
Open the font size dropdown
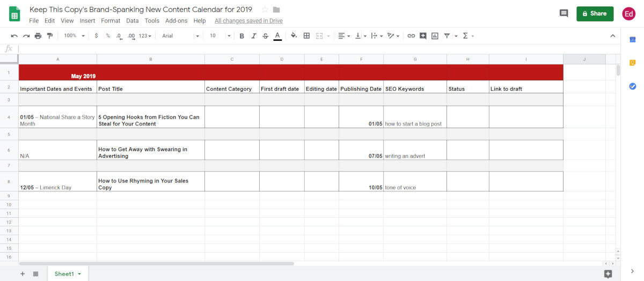click(x=220, y=35)
